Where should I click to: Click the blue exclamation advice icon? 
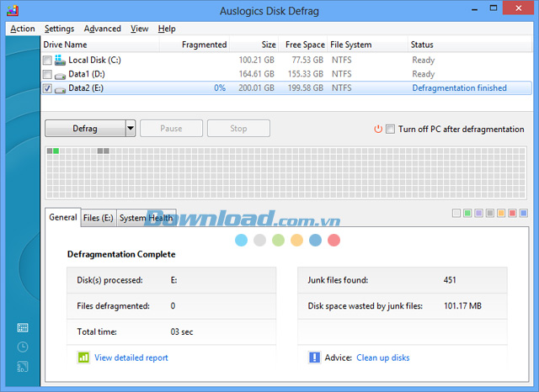[x=315, y=358]
